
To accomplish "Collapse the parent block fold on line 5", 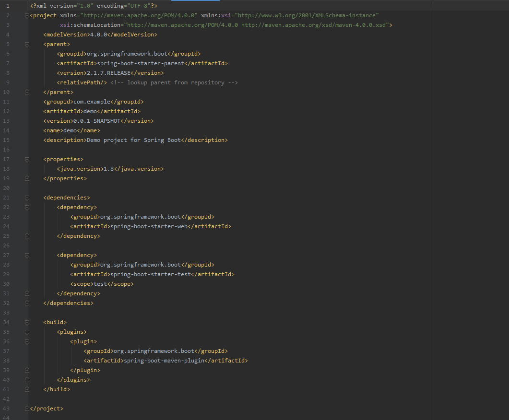I will (27, 44).
